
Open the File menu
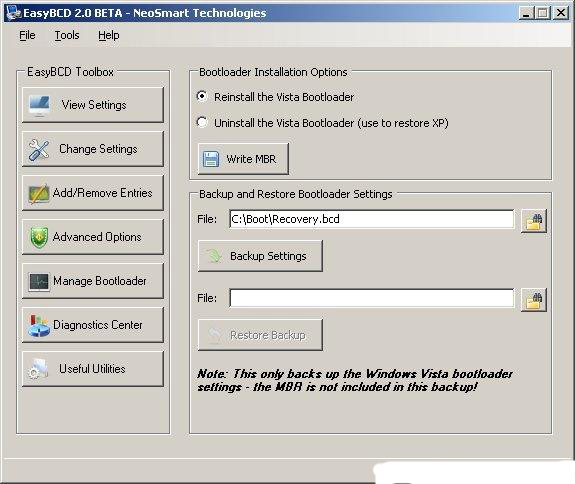[27, 35]
